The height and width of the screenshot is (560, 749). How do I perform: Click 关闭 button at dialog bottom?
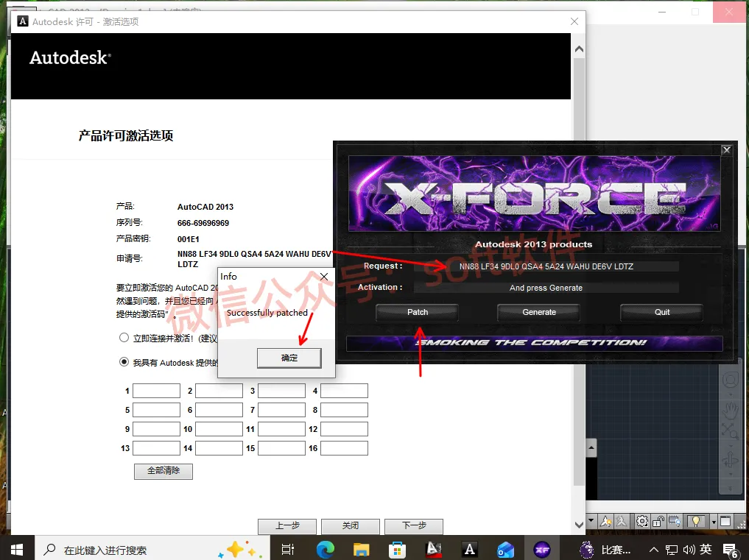[351, 525]
